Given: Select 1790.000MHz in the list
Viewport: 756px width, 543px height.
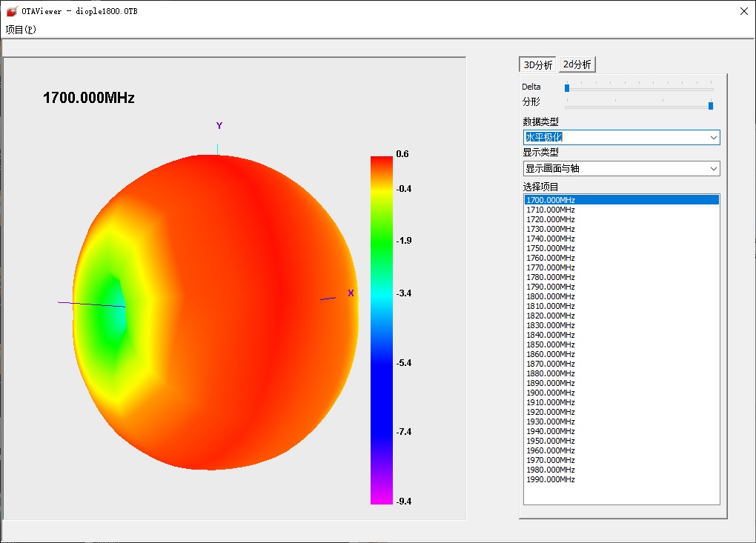Looking at the screenshot, I should click(x=622, y=287).
